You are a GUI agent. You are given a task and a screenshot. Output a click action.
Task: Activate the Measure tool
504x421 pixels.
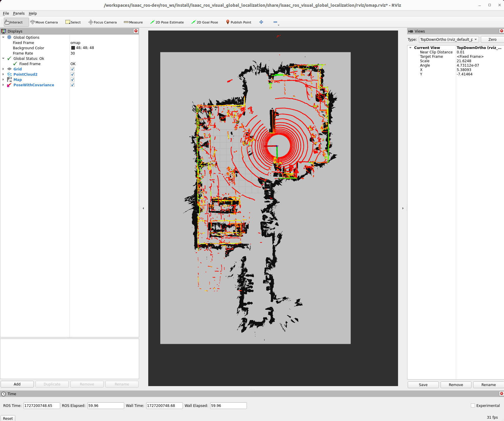click(133, 22)
